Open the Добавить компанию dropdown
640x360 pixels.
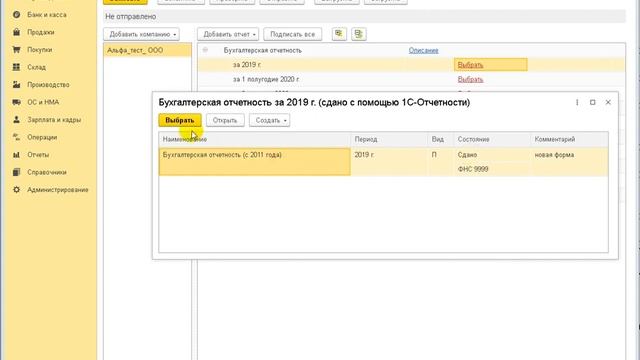pyautogui.click(x=141, y=34)
